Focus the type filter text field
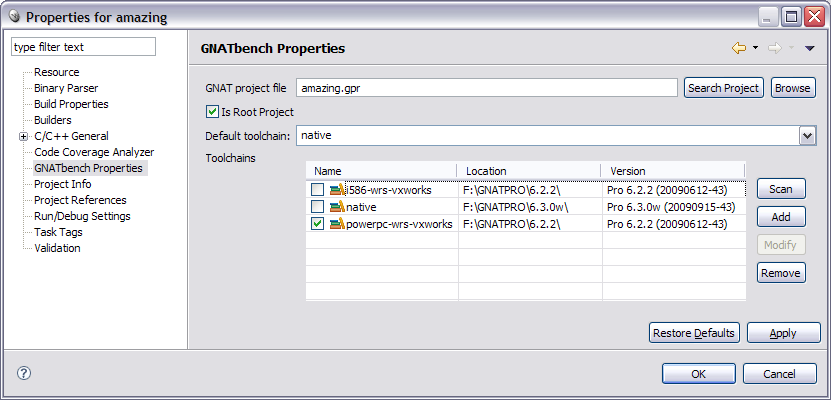The width and height of the screenshot is (831, 400). click(x=83, y=47)
